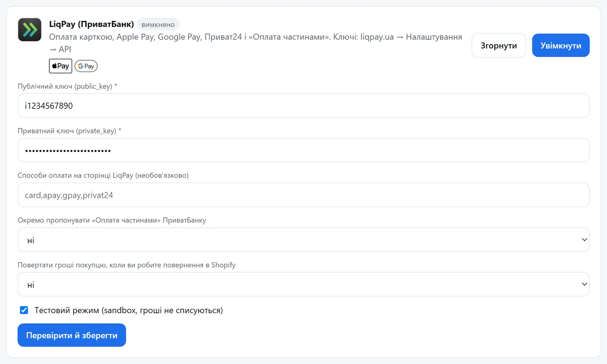Toggle Тестовий режим sandbox checkbox
Image resolution: width=607 pixels, height=364 pixels.
point(24,310)
